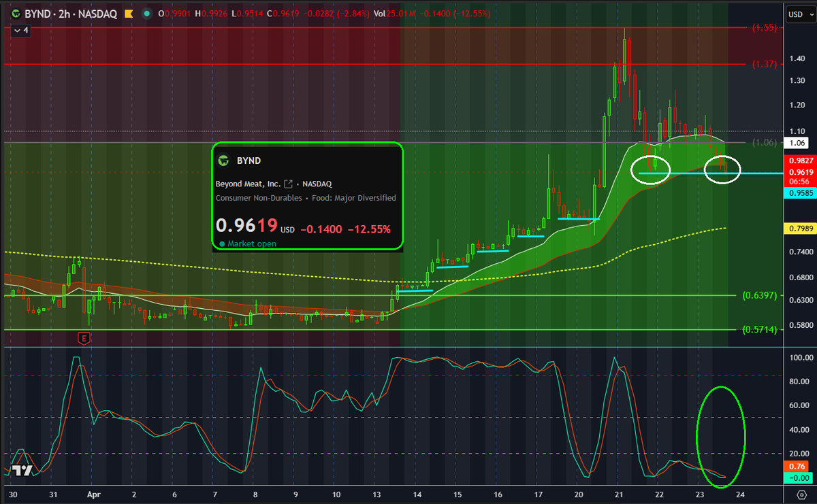Open symbol search via BYND · 2h · NASDAQ title
The width and height of the screenshot is (817, 504).
tap(71, 14)
